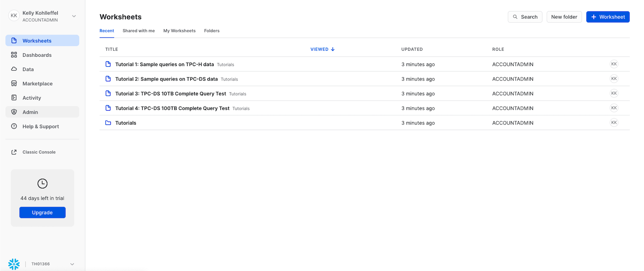Open the Search panel
Viewport: 644px width, 271px height.
525,17
